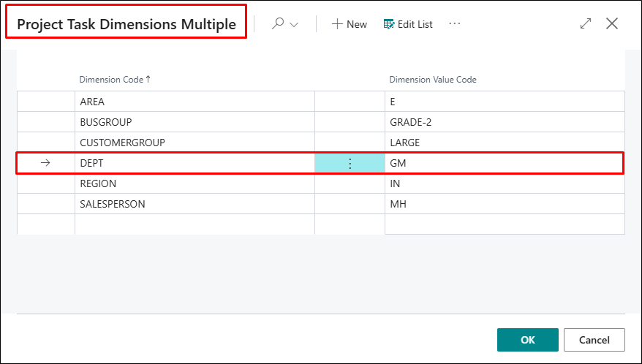Open Edit List mode

coord(408,24)
